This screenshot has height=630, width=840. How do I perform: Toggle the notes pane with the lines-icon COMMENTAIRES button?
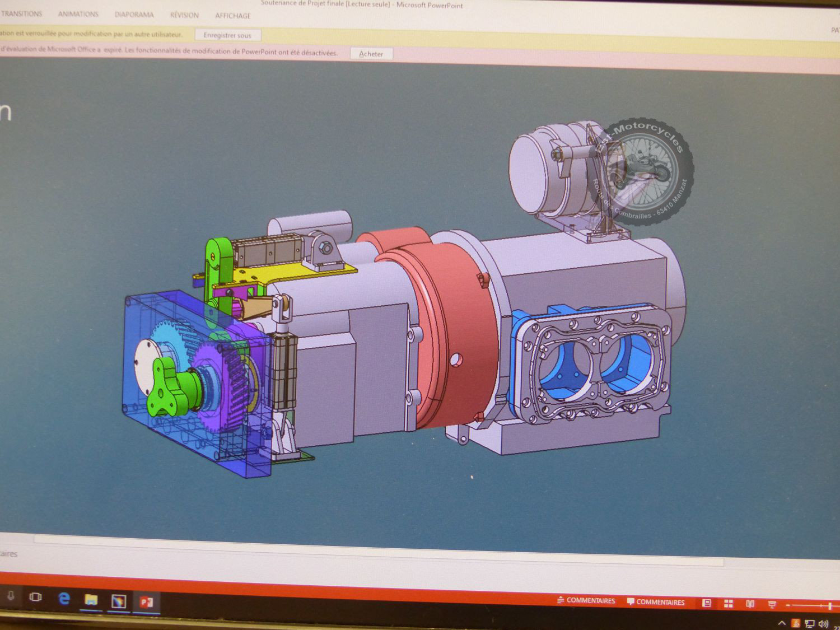click(586, 600)
